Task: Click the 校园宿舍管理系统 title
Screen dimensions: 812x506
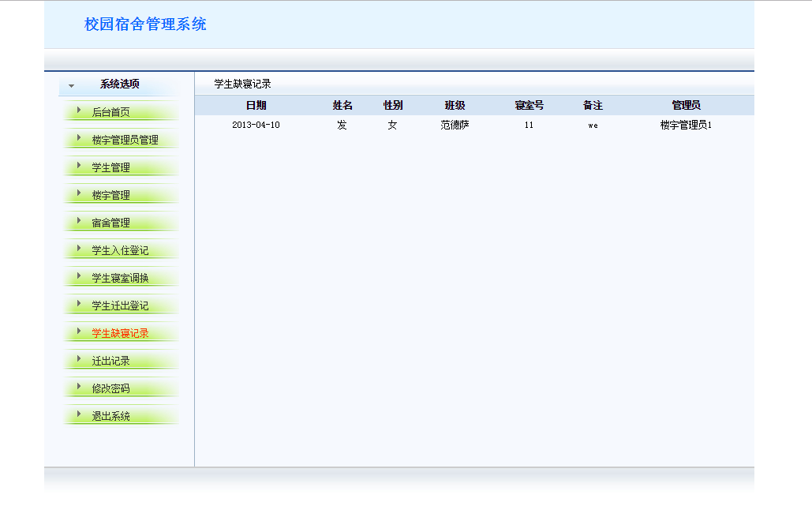Action: (x=145, y=24)
